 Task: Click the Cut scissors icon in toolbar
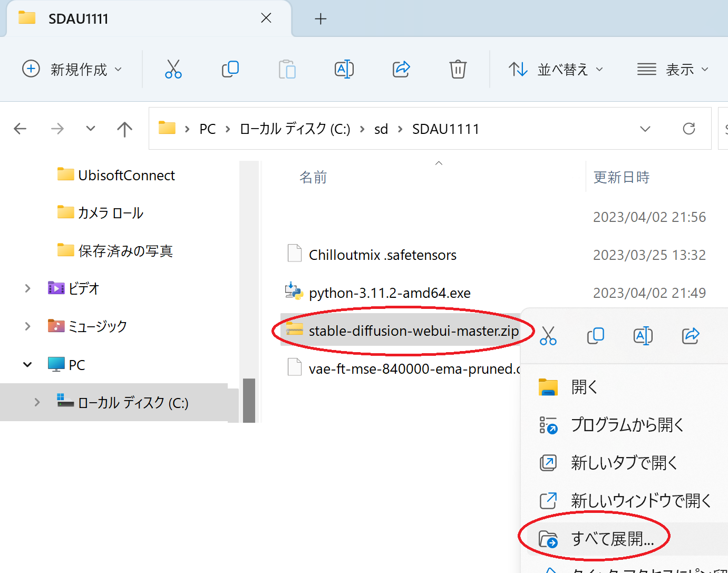click(x=173, y=69)
